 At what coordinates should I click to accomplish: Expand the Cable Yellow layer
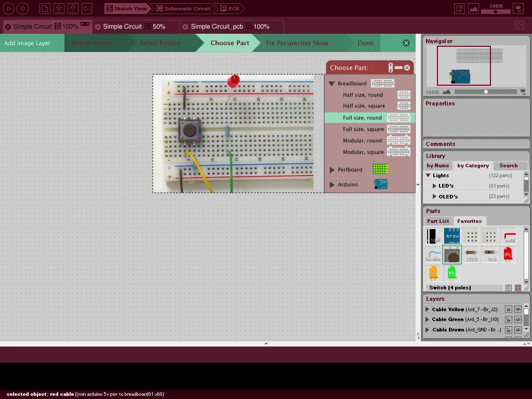[x=428, y=310]
